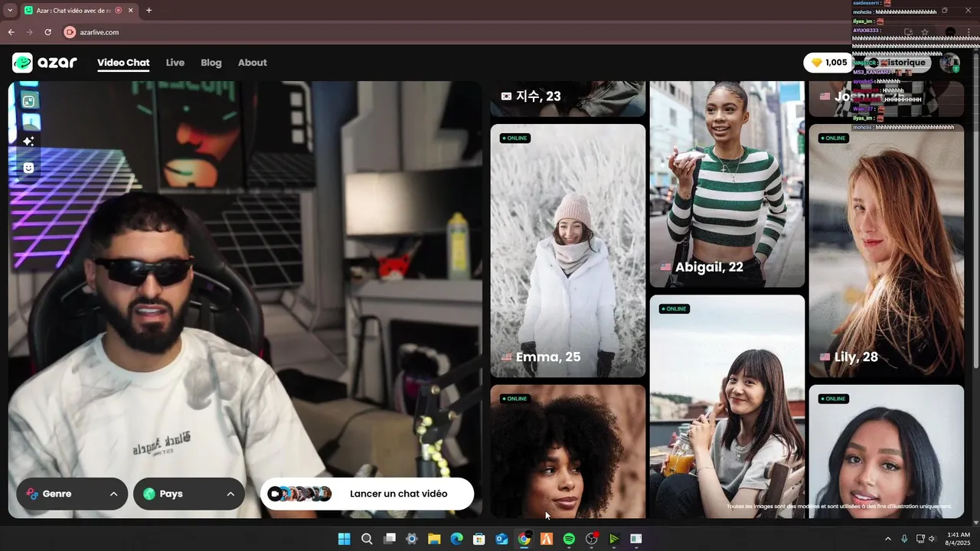Expand the Pays country dropdown
The image size is (980, 551).
click(x=189, y=494)
